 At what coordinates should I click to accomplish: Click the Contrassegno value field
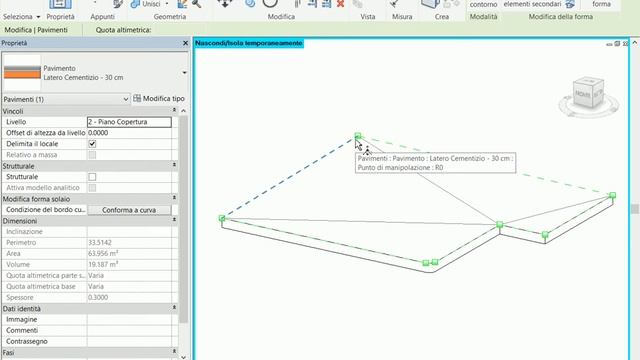click(x=129, y=341)
